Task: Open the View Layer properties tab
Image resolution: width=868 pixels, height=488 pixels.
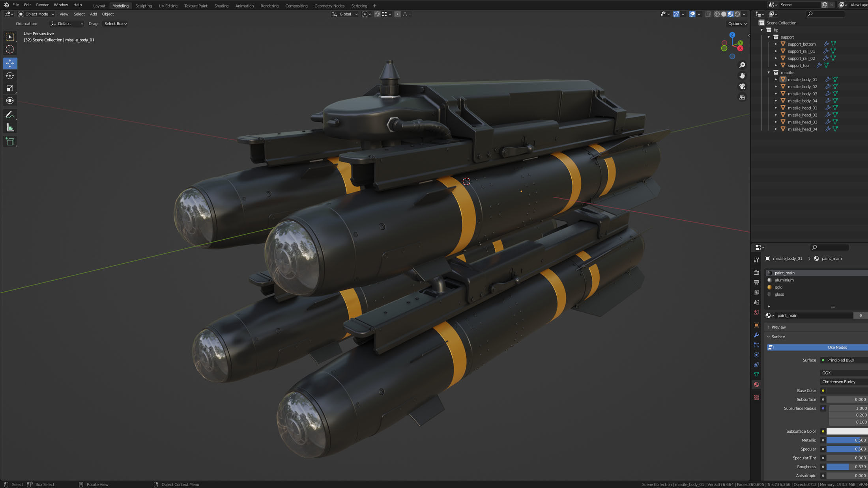Action: [756, 292]
